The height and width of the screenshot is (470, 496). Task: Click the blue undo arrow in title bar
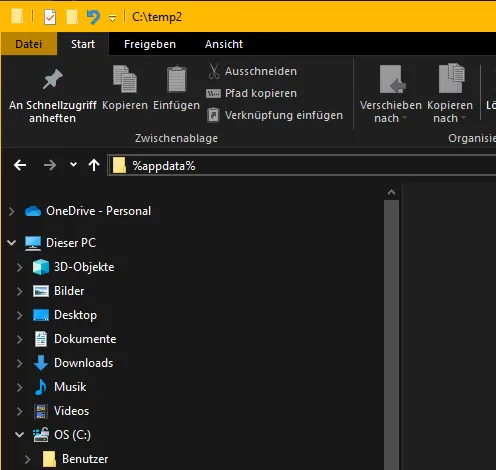tap(93, 17)
